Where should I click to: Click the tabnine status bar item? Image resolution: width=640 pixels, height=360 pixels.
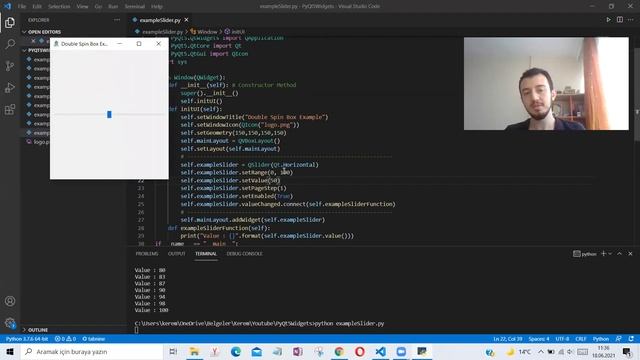pyautogui.click(x=93, y=339)
